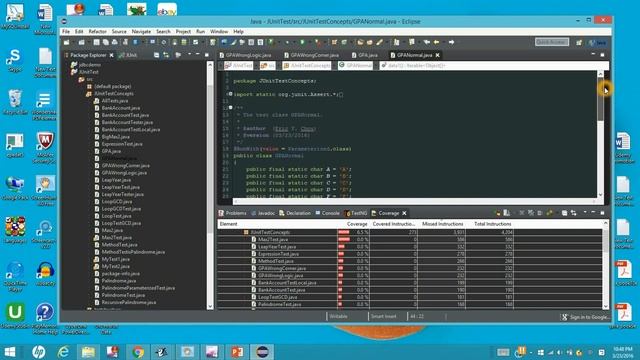
Task: Open the TestNG view tab
Action: click(356, 213)
